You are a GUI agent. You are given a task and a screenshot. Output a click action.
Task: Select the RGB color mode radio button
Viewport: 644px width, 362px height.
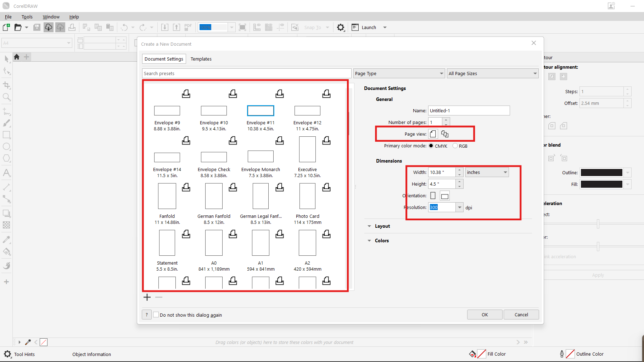(x=455, y=146)
